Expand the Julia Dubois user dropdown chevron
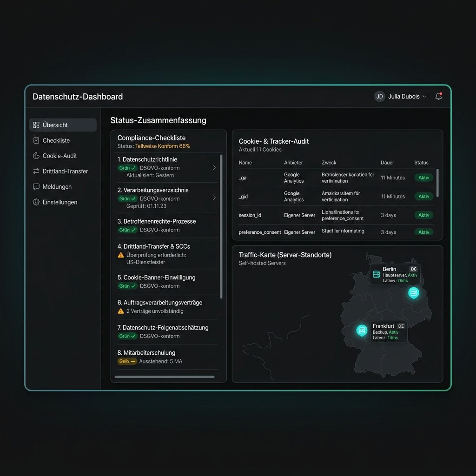 click(424, 96)
